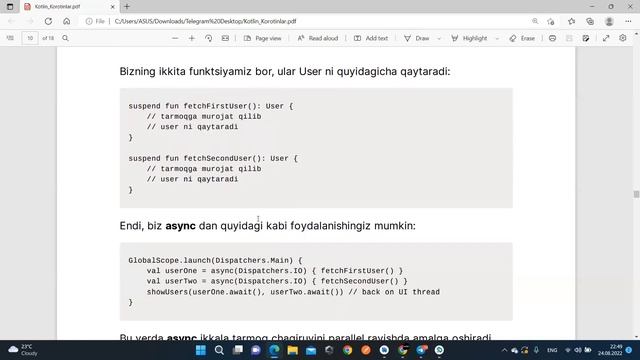Click the page number field
The height and width of the screenshot is (360, 640).
click(x=30, y=38)
